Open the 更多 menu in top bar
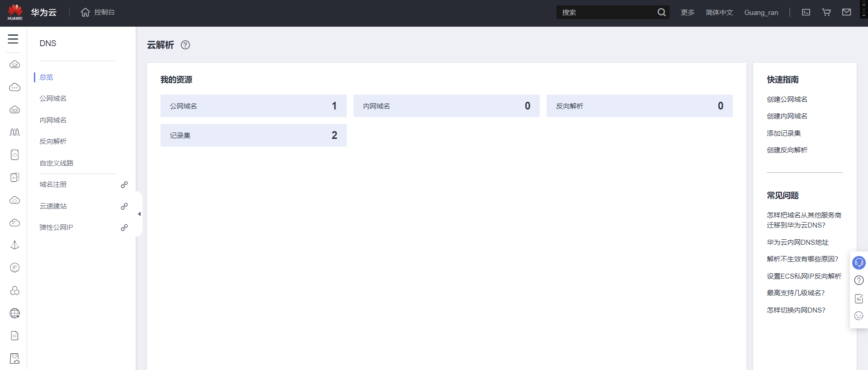The width and height of the screenshot is (868, 370). point(688,13)
